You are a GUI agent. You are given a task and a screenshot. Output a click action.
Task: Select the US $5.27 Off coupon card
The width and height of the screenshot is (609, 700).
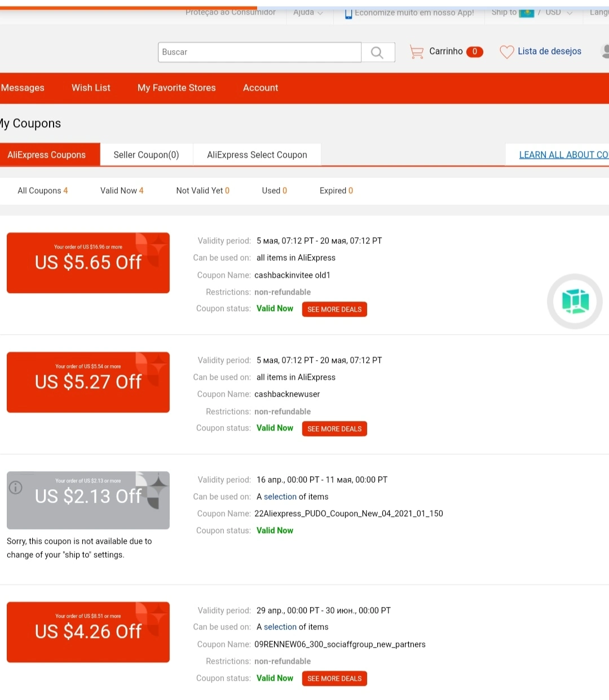click(88, 382)
